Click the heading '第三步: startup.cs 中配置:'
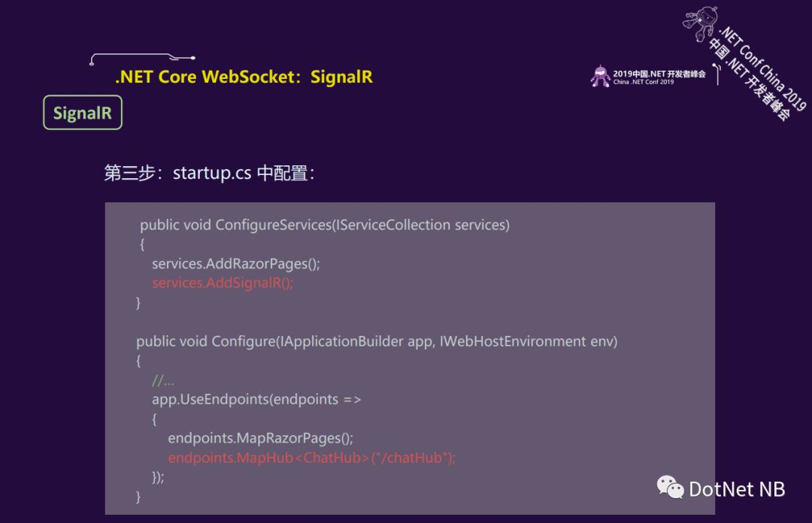 [x=209, y=173]
